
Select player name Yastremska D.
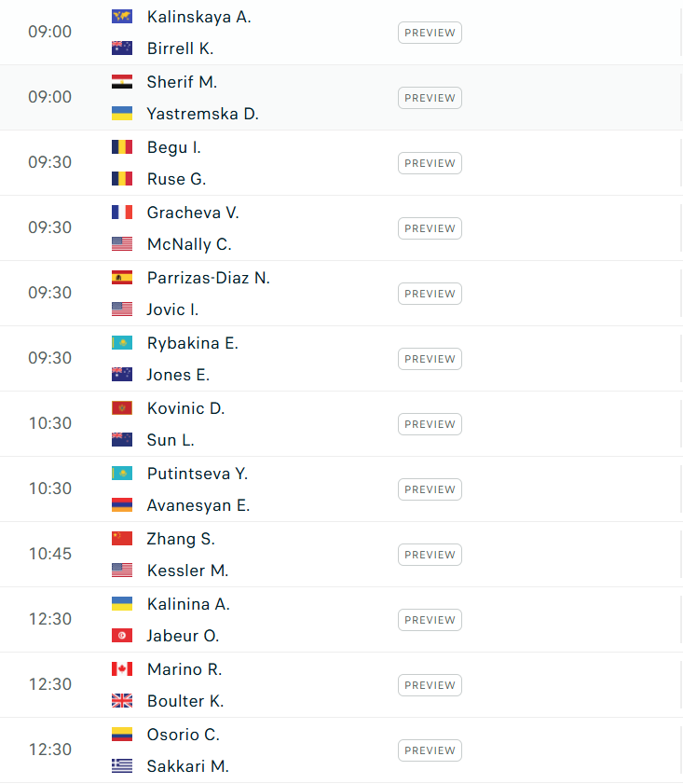tap(202, 114)
